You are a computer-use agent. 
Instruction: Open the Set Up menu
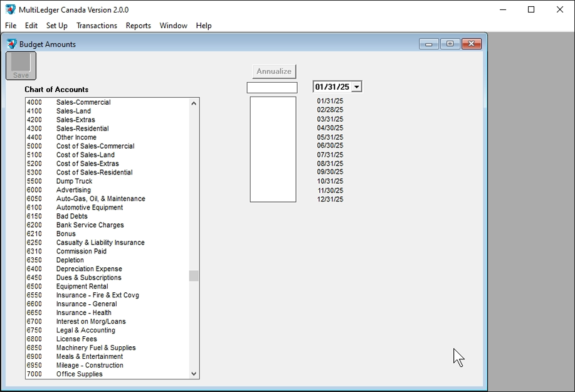56,26
